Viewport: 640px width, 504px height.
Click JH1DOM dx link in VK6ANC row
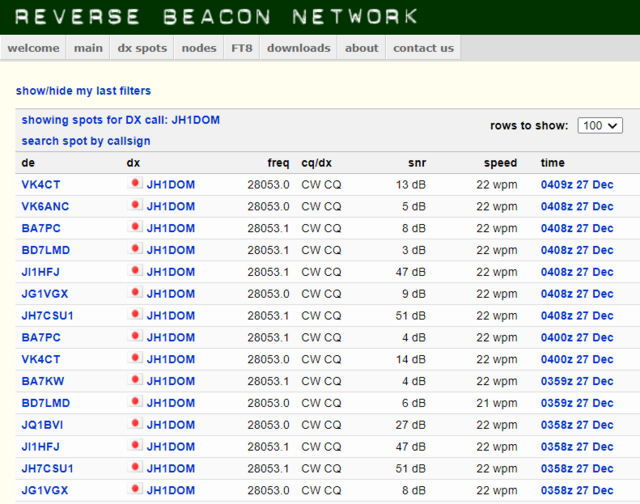point(171,206)
